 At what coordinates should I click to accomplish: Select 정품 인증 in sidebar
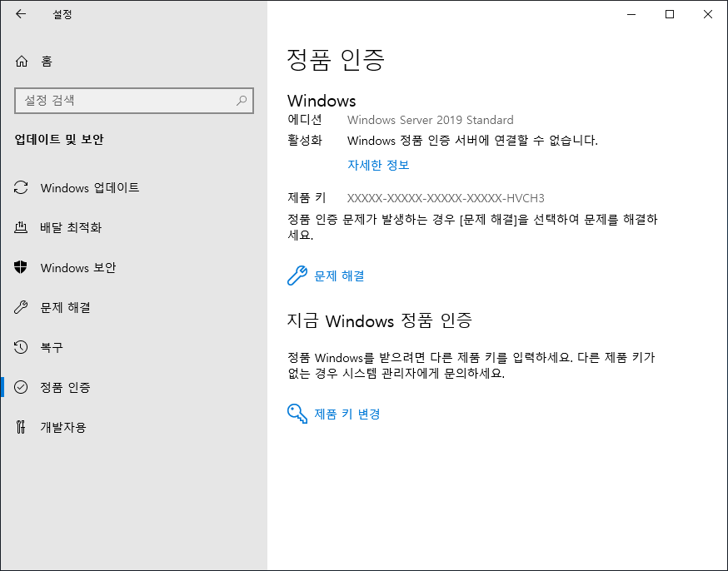134,387
